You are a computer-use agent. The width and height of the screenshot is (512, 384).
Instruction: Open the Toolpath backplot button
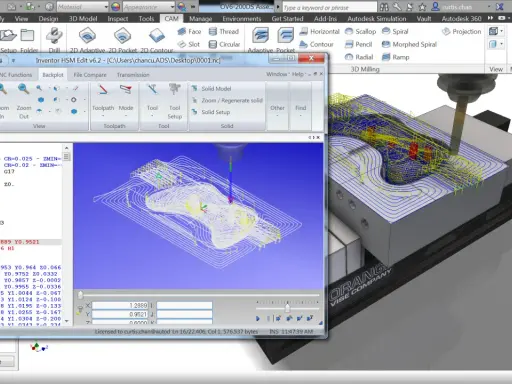103,100
